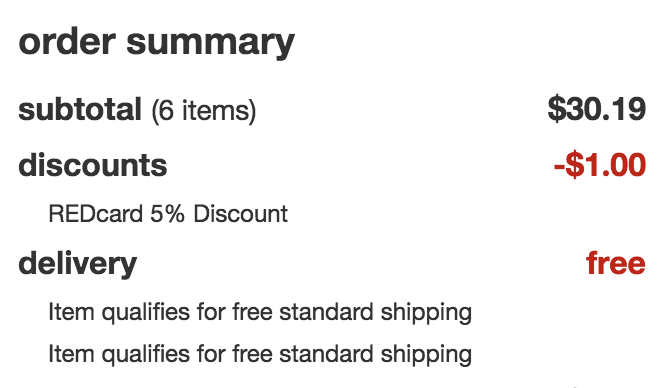Click the word Discount after 5%

click(240, 214)
